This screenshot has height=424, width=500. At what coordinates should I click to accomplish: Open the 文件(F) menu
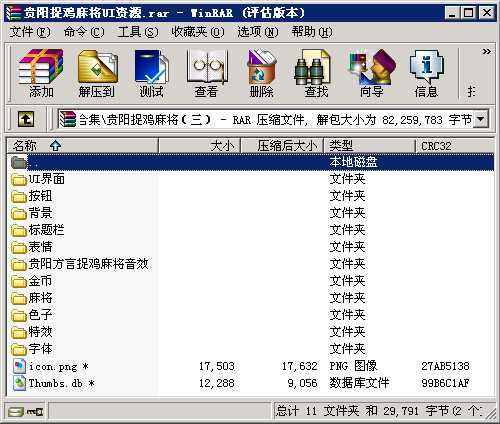(30, 32)
